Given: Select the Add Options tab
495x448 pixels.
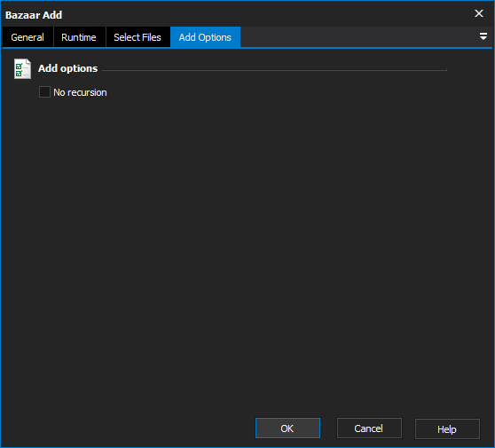Looking at the screenshot, I should (205, 37).
